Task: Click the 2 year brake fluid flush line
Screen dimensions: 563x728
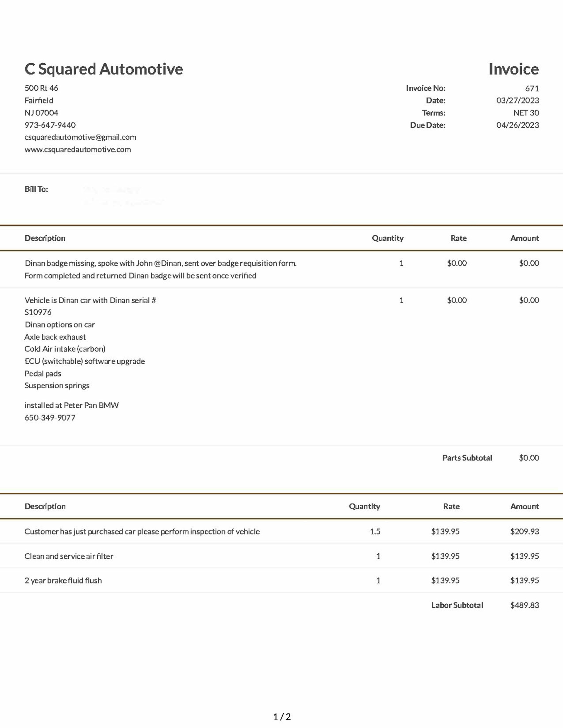Action: pos(63,580)
